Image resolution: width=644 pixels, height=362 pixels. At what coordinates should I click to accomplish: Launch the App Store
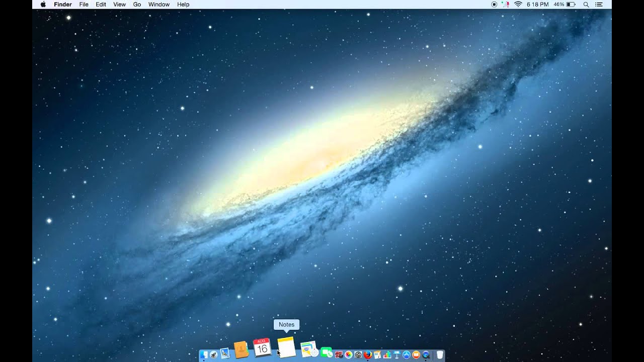tap(407, 354)
